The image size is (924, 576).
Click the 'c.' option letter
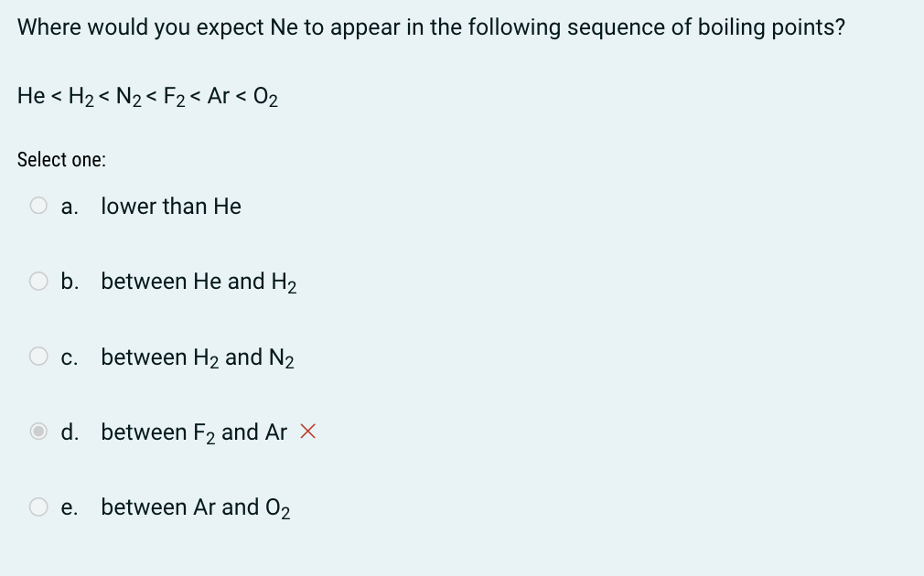click(x=70, y=357)
